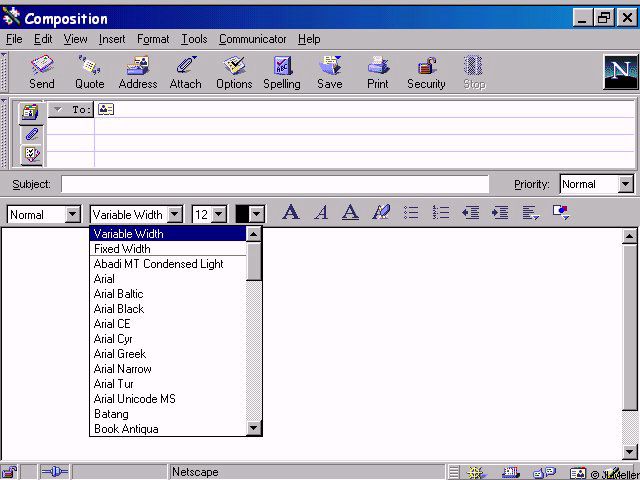Choose the Arial Cyr font
This screenshot has width=640, height=480.
pos(168,339)
